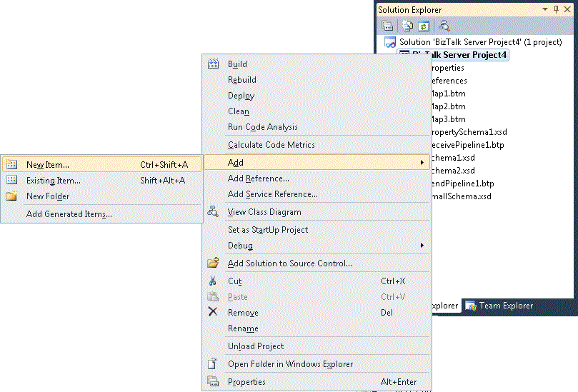Screen dimensions: 578x392
Task: Select View Class Diagram entry
Action: click(317, 212)
